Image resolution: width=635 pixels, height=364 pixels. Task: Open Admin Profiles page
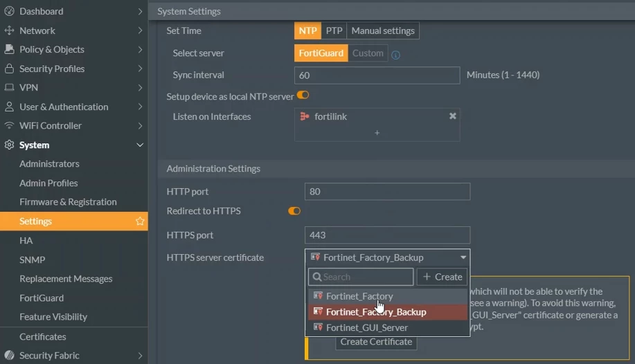click(x=48, y=183)
